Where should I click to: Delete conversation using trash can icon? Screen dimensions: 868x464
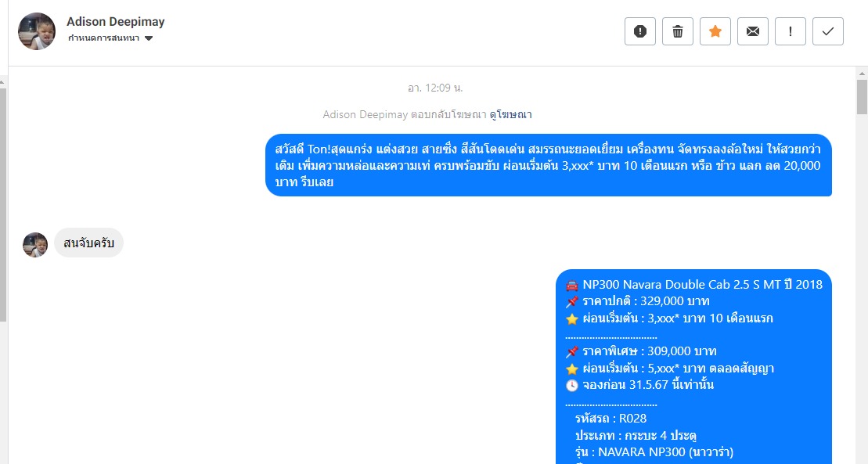click(678, 31)
